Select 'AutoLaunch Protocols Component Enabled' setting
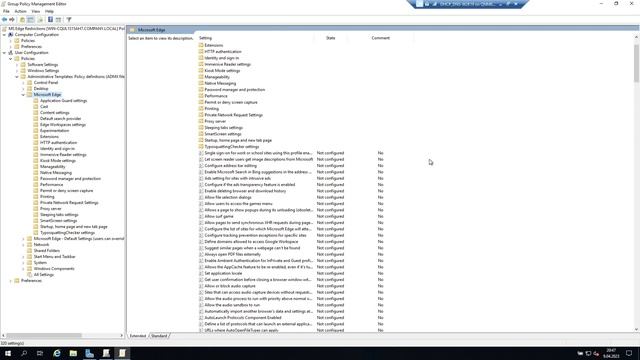This screenshot has width=640, height=360. point(243,318)
